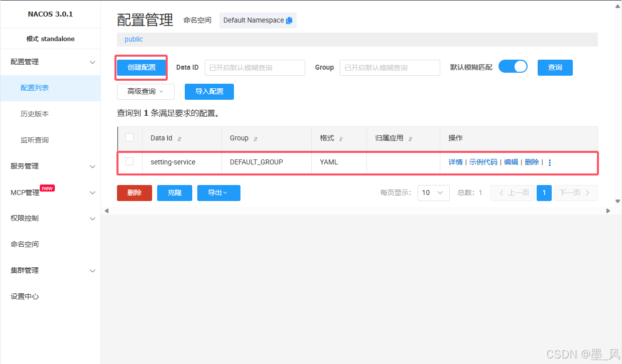The width and height of the screenshot is (622, 364).
Task: Switch to the public namespace tab
Action: 133,39
